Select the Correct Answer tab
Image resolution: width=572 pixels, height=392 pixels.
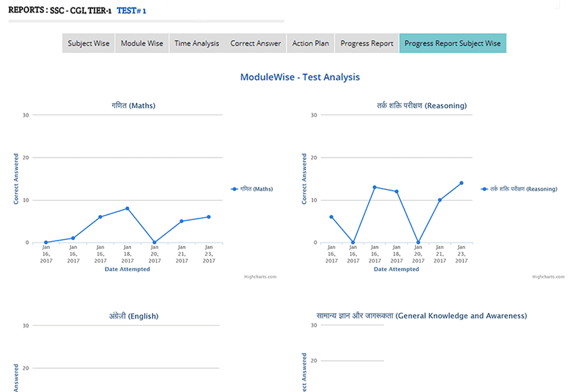click(255, 43)
